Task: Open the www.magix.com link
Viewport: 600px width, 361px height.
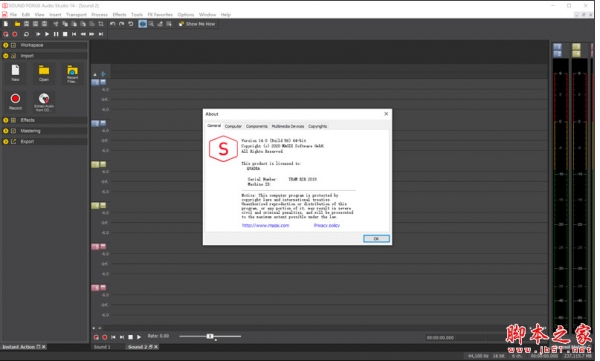Action: [x=266, y=225]
